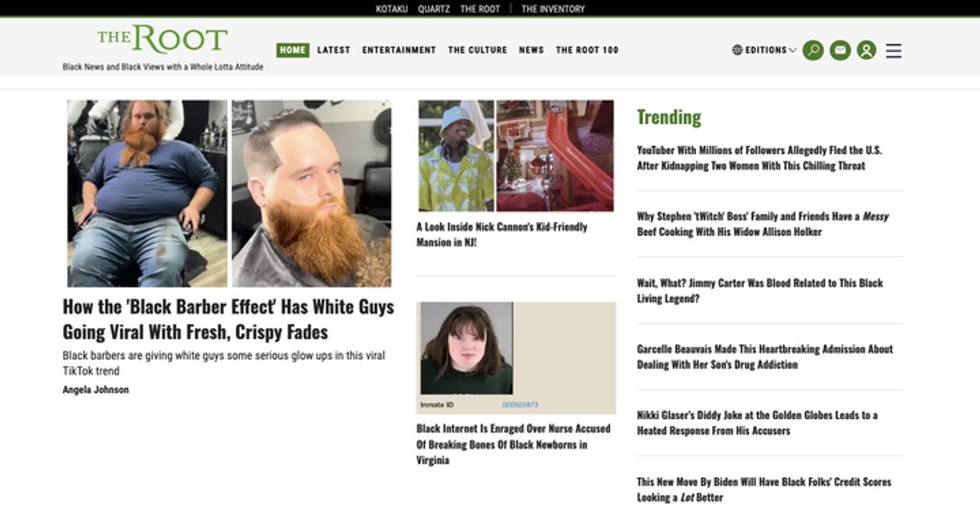Open the nurse mugshot article image

516,358
